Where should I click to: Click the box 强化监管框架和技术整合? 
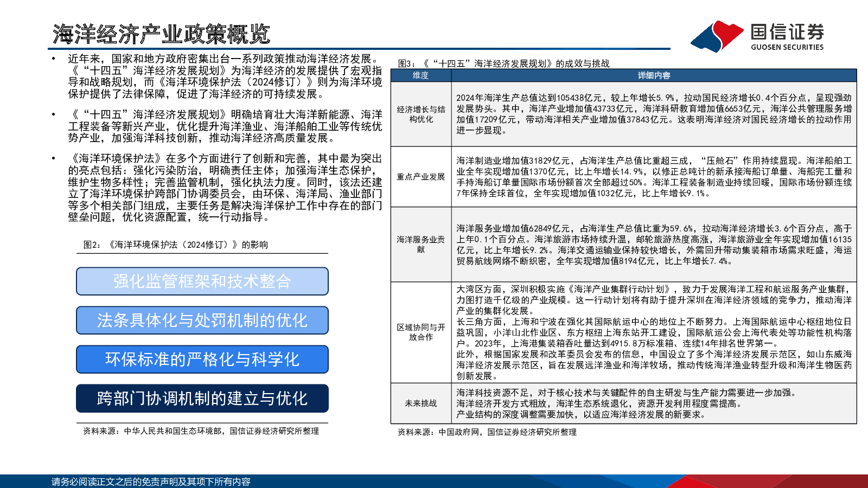click(x=202, y=281)
